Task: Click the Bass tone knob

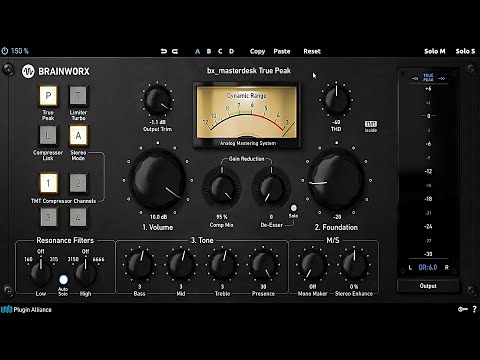Action: coord(139,264)
